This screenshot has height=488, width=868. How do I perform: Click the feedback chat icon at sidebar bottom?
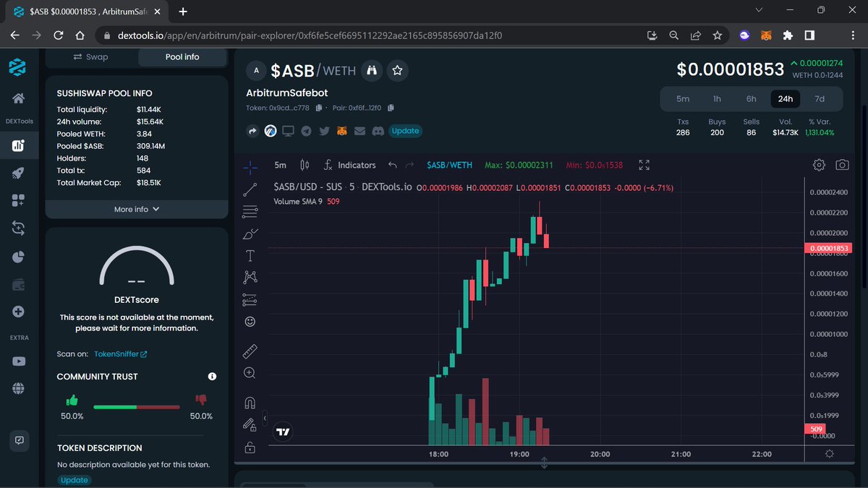pyautogui.click(x=19, y=440)
